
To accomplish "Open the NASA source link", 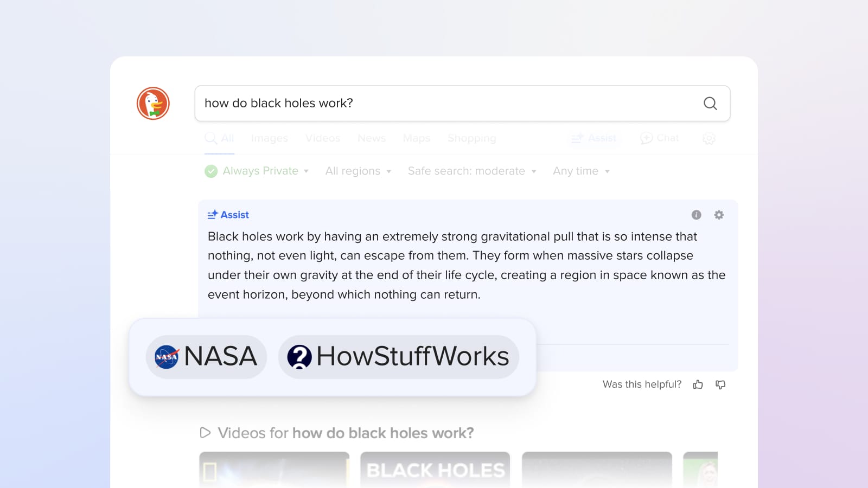I will [x=206, y=357].
